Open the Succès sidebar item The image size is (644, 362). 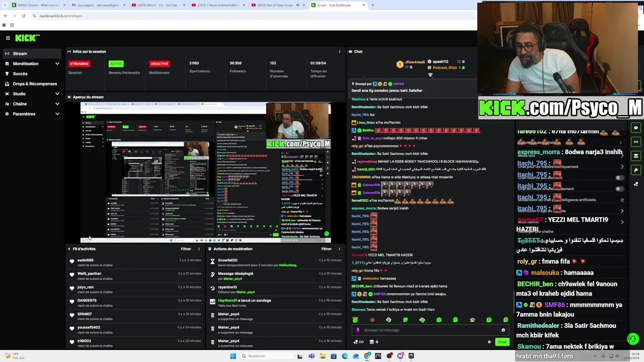[33, 74]
